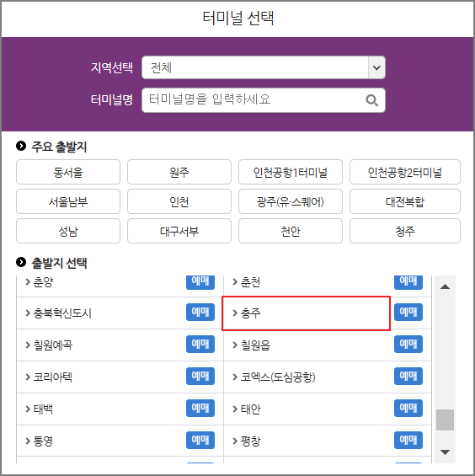Click 예매 badge for 태안
This screenshot has height=476, width=475.
coord(408,408)
